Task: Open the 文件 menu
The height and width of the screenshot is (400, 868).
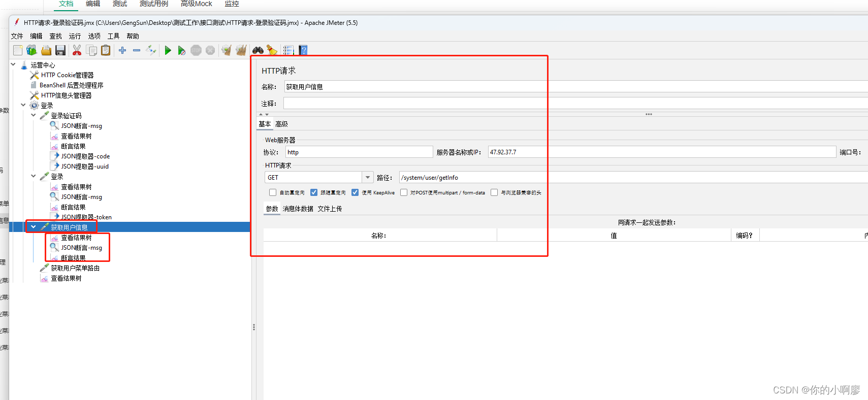Action: click(x=17, y=36)
